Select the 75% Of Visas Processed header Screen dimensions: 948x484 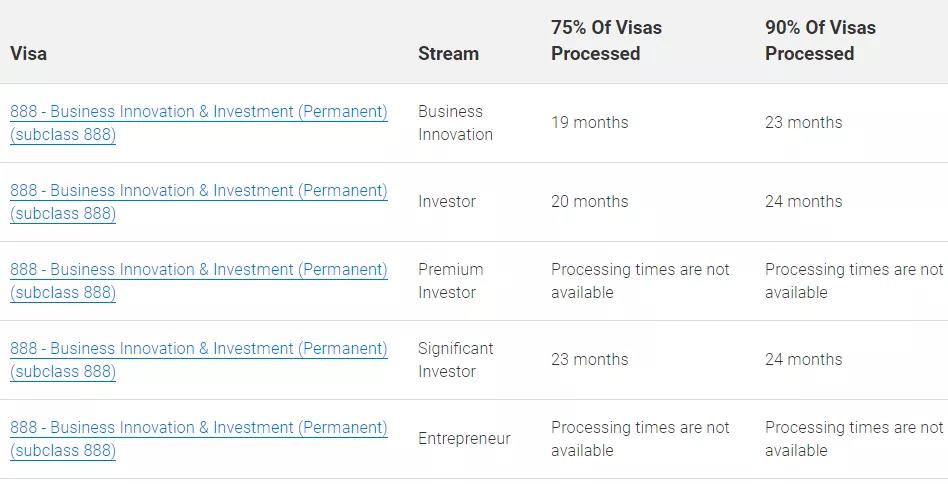click(606, 40)
